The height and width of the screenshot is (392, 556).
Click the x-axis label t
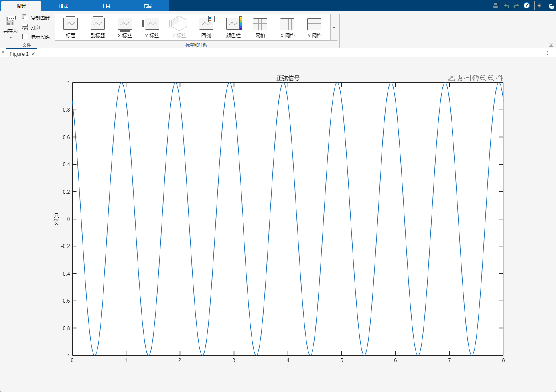click(288, 367)
